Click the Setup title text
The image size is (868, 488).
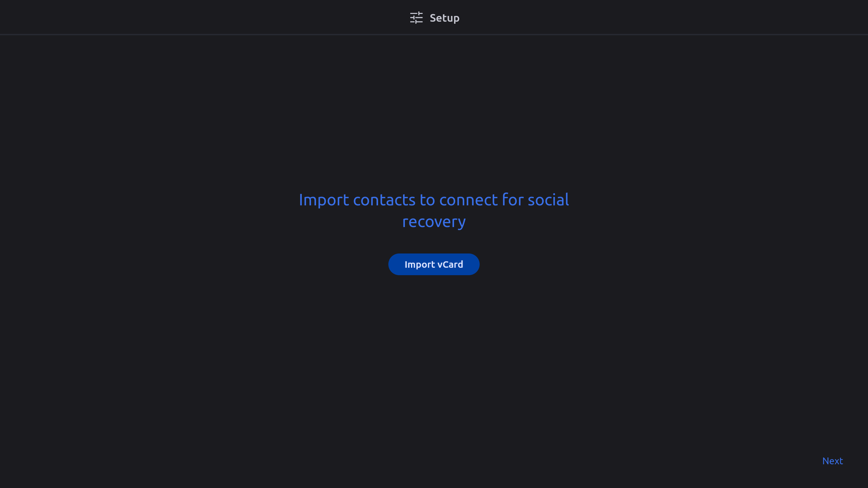coord(445,18)
